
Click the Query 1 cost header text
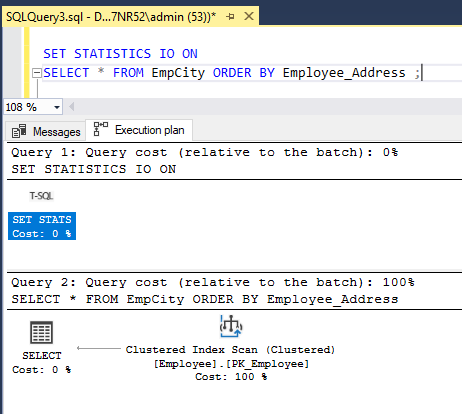tap(205, 152)
